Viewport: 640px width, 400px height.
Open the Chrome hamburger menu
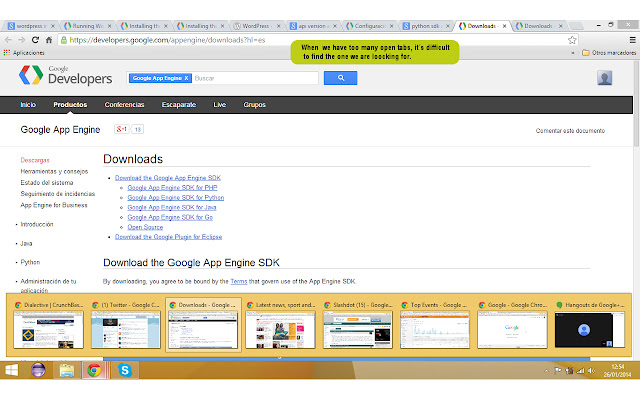[632, 40]
